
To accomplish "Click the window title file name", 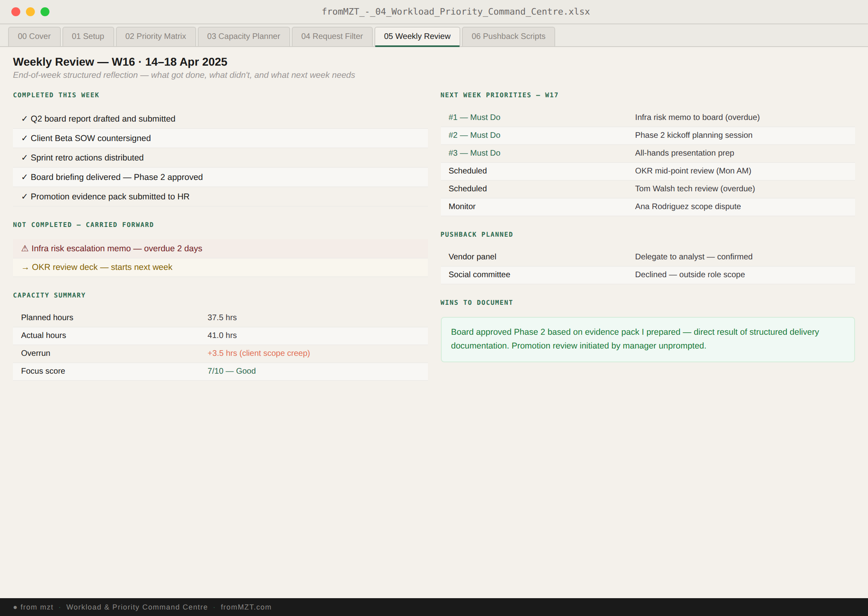I will point(456,12).
